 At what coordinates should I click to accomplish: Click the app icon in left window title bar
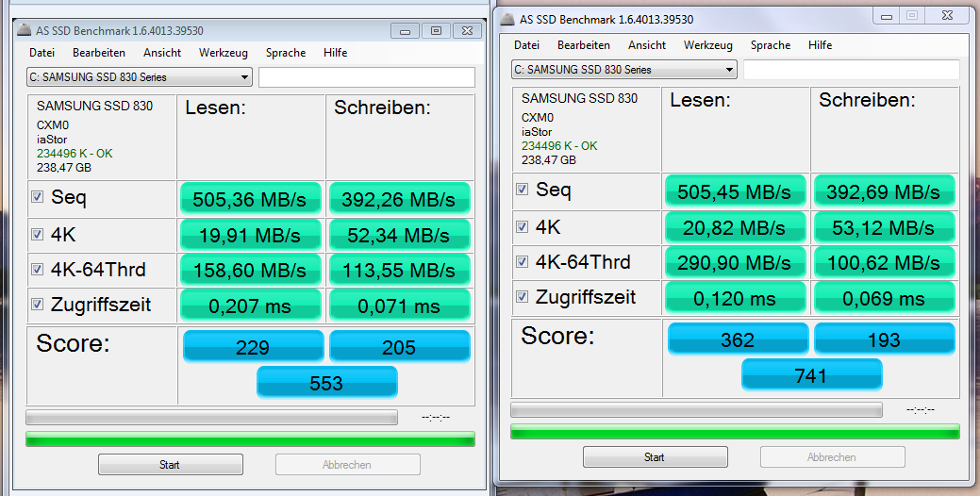pos(24,30)
